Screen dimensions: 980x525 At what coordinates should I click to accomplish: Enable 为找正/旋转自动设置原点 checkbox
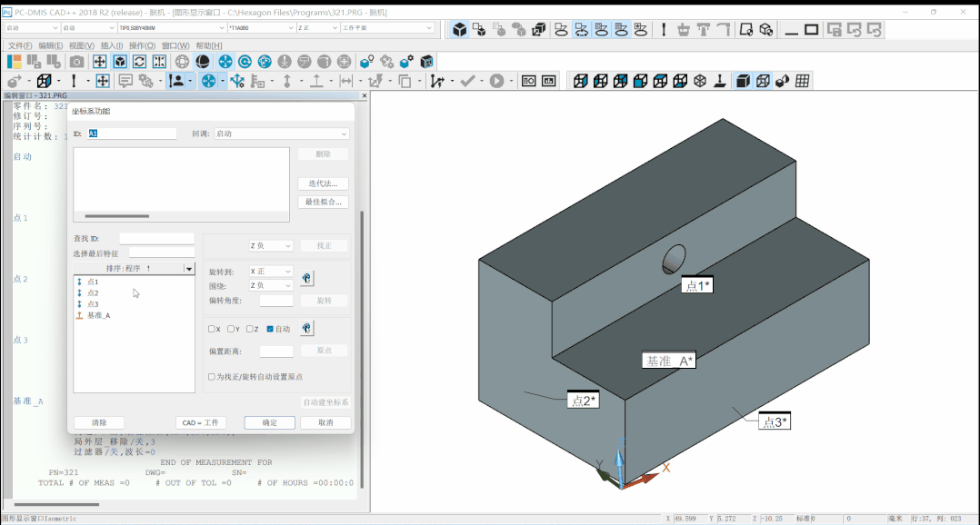(x=213, y=376)
